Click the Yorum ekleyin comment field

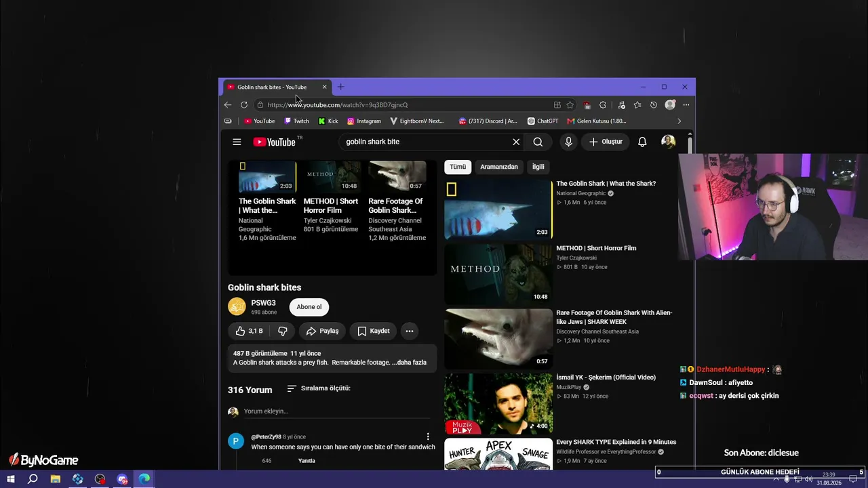337,411
